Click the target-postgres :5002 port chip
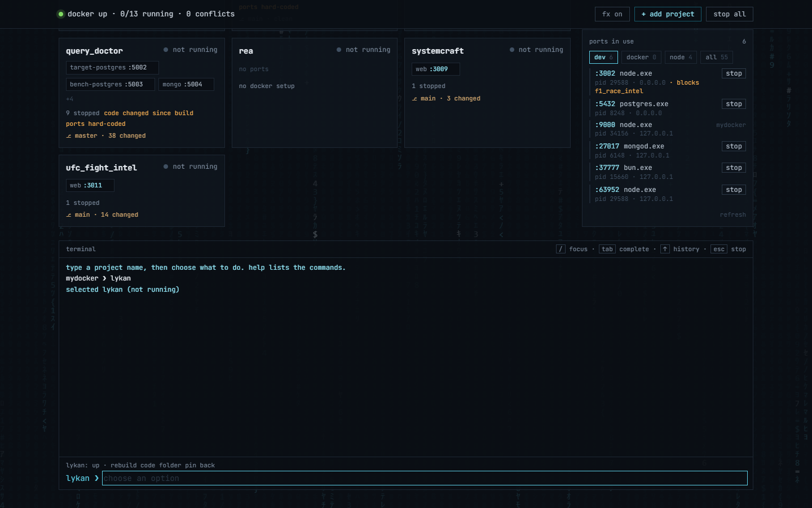This screenshot has height=508, width=812. tap(112, 68)
